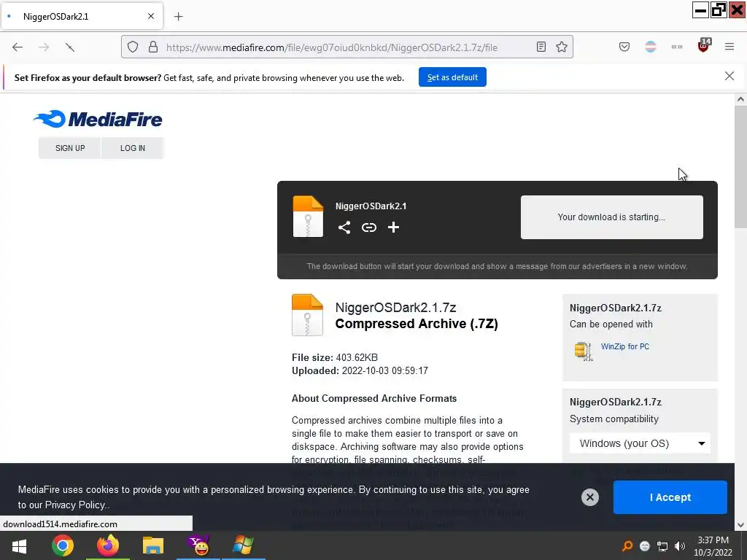Click the browser forward arrow
Viewport: 747px width, 560px height.
point(44,47)
